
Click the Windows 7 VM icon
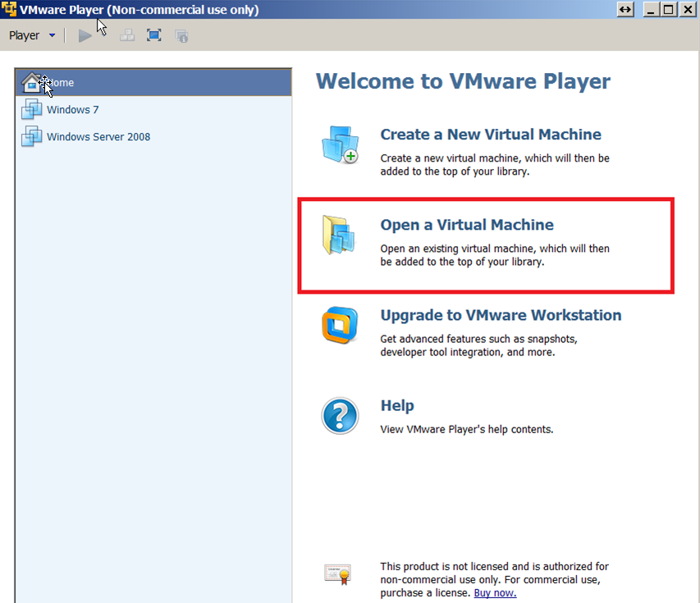(x=31, y=110)
